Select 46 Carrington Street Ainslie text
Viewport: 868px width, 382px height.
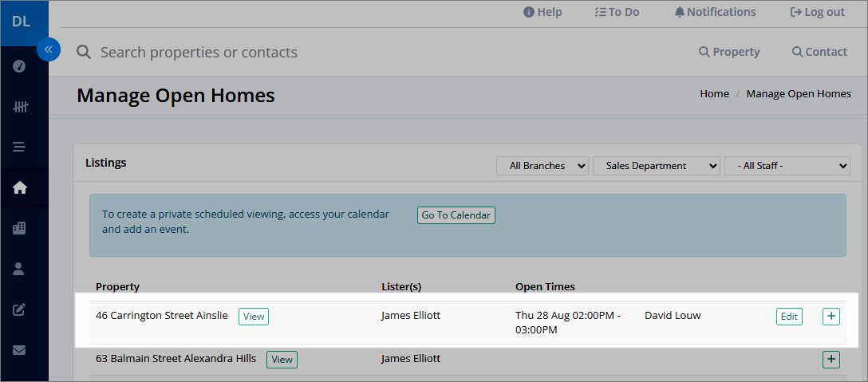point(162,316)
